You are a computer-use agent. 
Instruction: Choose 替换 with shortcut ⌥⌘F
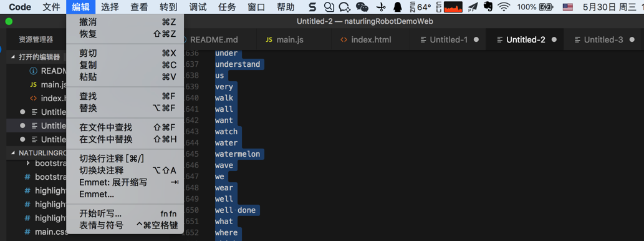[x=125, y=108]
